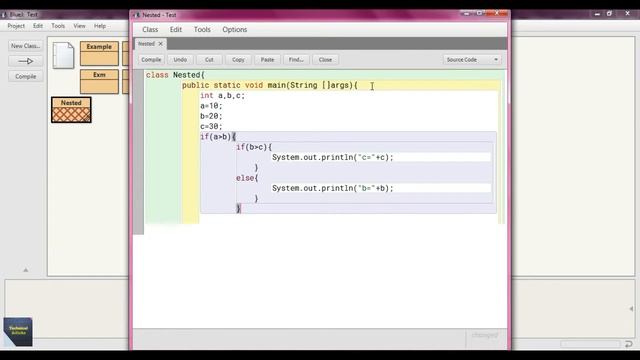Viewport: 640px width, 360px height.
Task: Click the small up-arrow below the BlueJ sidebar
Action: [25, 270]
